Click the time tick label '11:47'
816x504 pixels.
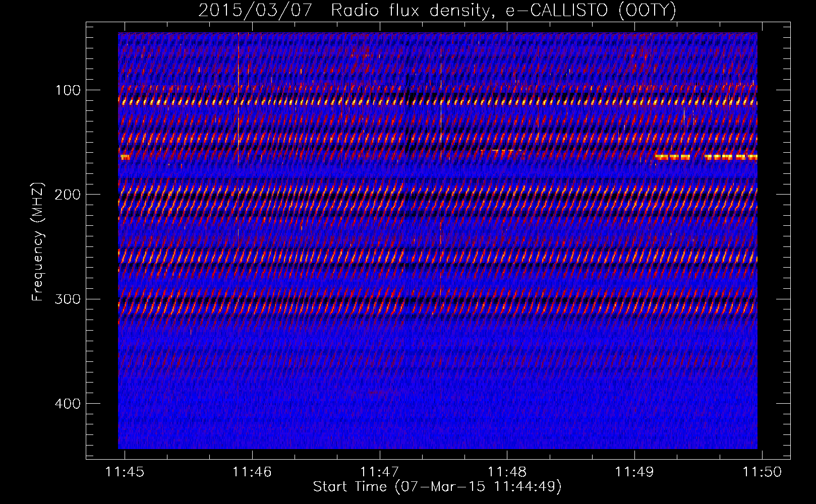(x=379, y=472)
